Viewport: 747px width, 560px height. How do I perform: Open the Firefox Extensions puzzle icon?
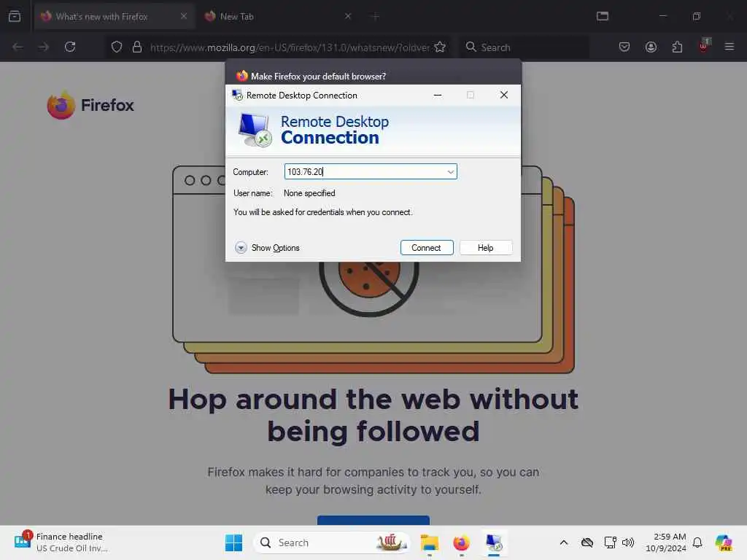(x=678, y=47)
